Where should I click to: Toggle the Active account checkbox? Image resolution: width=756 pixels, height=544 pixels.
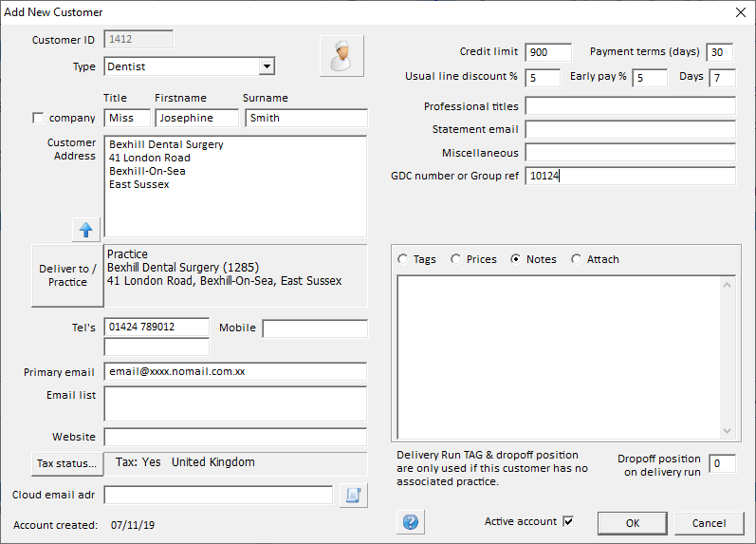point(568,521)
